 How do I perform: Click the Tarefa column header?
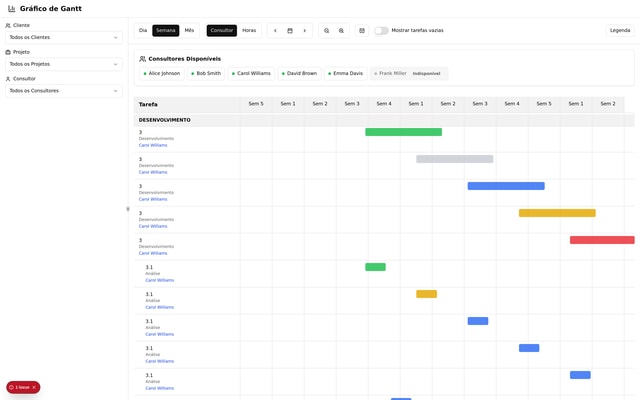tap(187, 104)
